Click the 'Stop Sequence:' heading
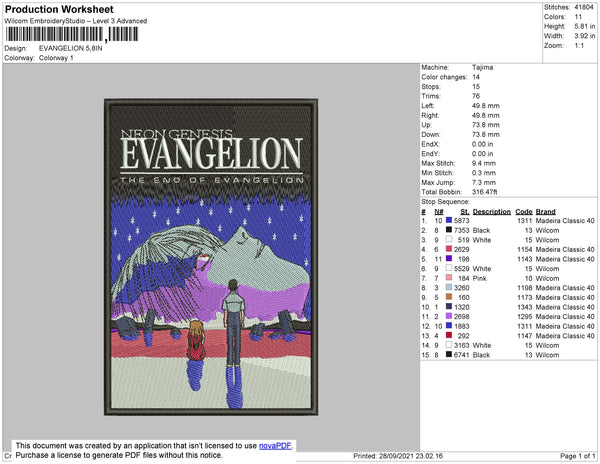This screenshot has width=600, height=464. click(445, 202)
